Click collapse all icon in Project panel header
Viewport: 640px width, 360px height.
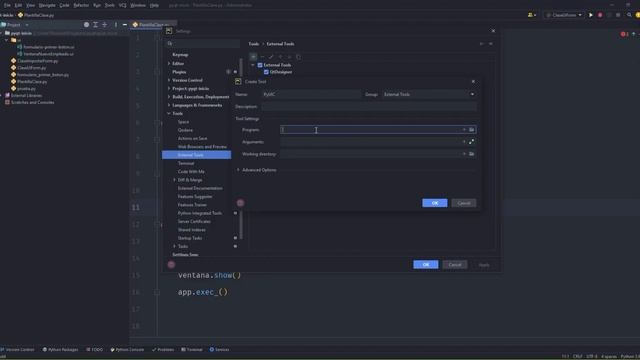104,24
